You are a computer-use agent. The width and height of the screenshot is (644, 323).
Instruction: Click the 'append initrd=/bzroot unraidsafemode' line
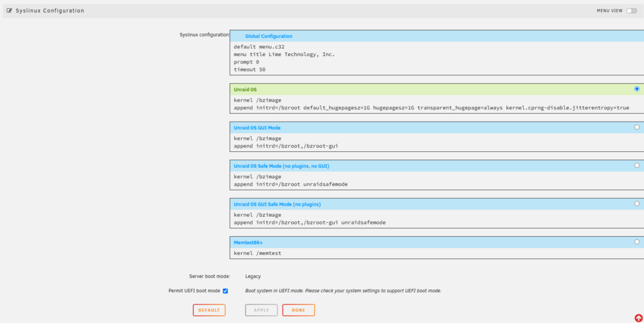click(291, 184)
